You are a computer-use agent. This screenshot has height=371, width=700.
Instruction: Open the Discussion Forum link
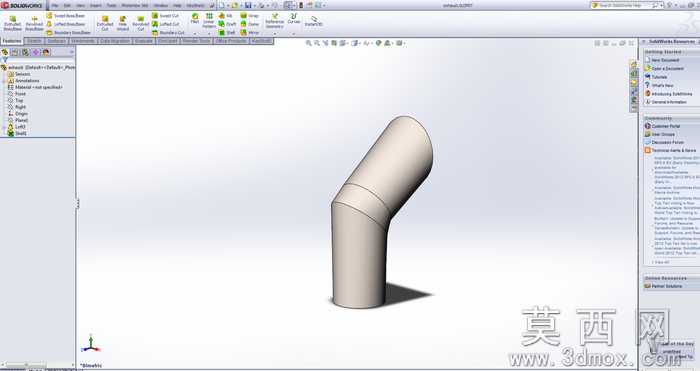pyautogui.click(x=664, y=142)
